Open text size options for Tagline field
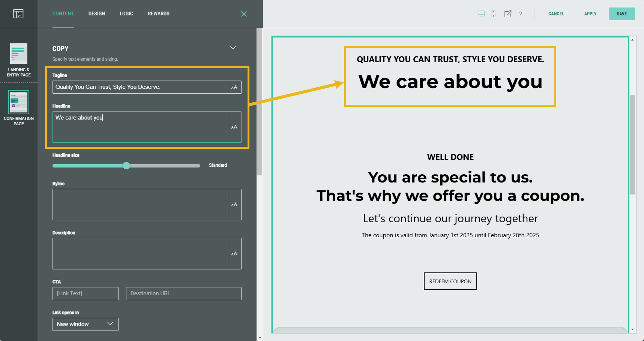The image size is (644, 341). pyautogui.click(x=234, y=87)
